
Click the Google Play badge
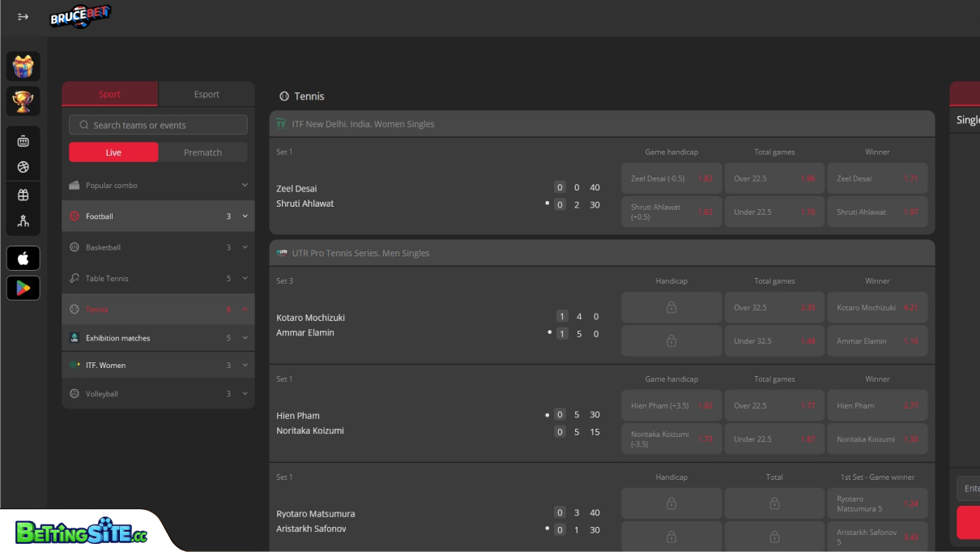(23, 287)
